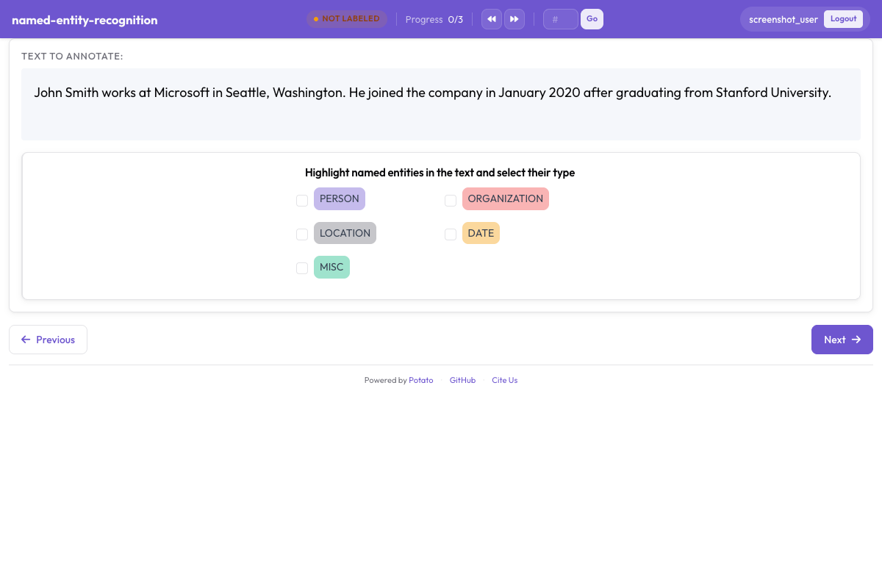Open the Cite Us link
The width and height of the screenshot is (882, 588).
click(504, 380)
